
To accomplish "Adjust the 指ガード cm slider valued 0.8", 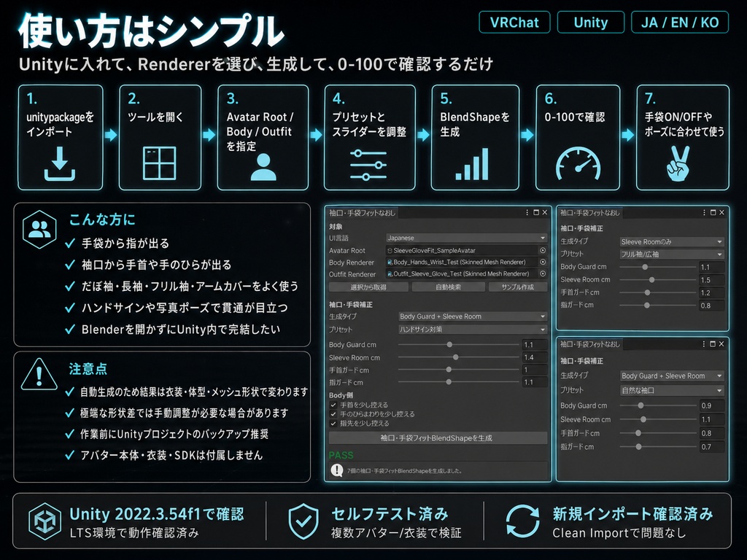I will pyautogui.click(x=657, y=306).
